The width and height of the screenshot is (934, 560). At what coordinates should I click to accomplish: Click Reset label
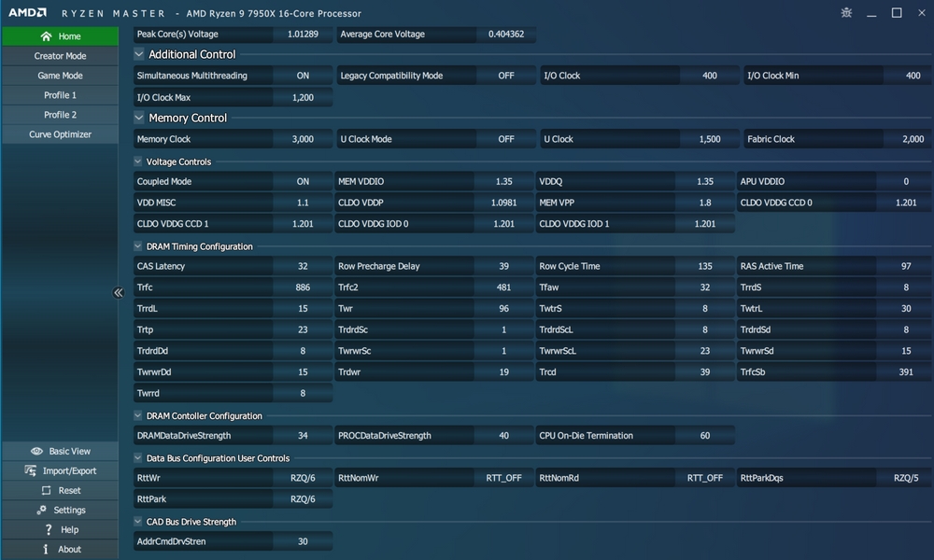(69, 490)
